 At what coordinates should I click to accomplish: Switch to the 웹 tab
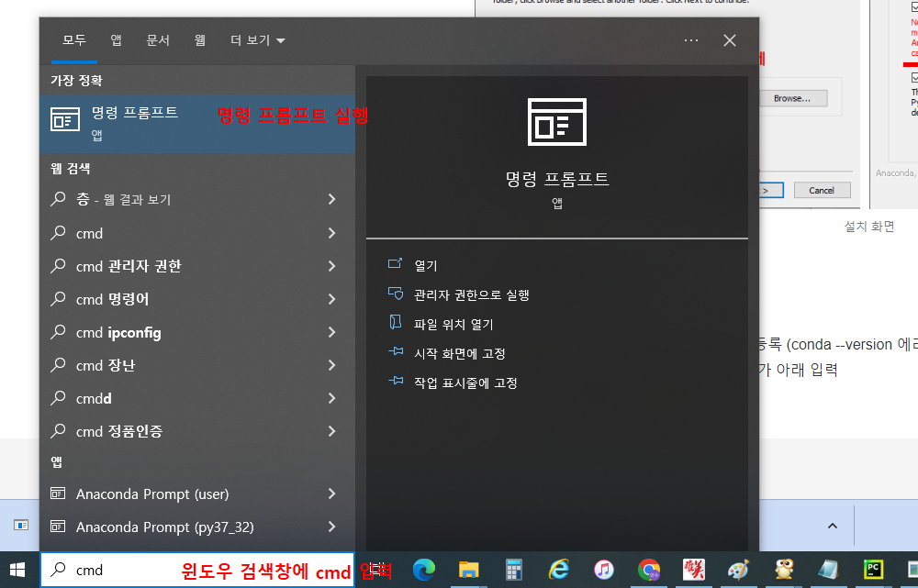(199, 40)
